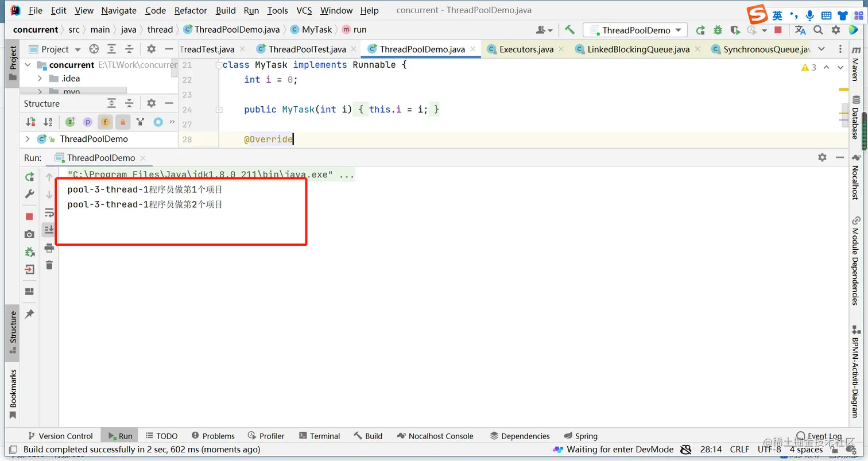Viewport: 868px width, 461px height.
Task: Expand all in the Structure panel
Action: click(x=112, y=103)
